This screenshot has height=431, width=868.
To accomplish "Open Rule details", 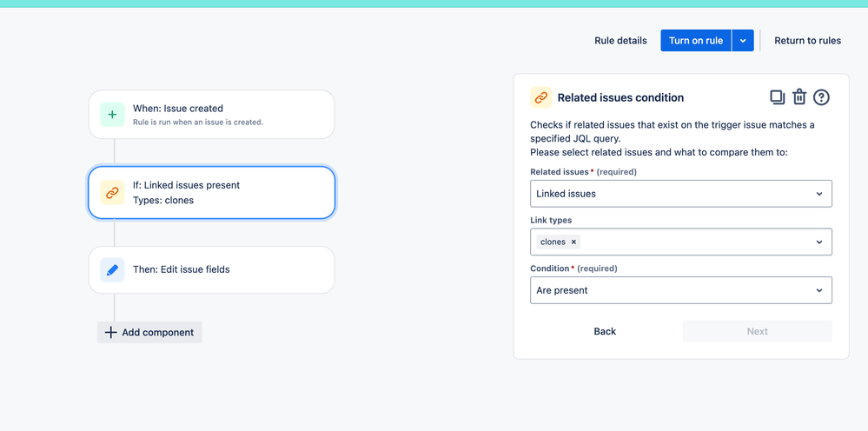I will (x=620, y=40).
